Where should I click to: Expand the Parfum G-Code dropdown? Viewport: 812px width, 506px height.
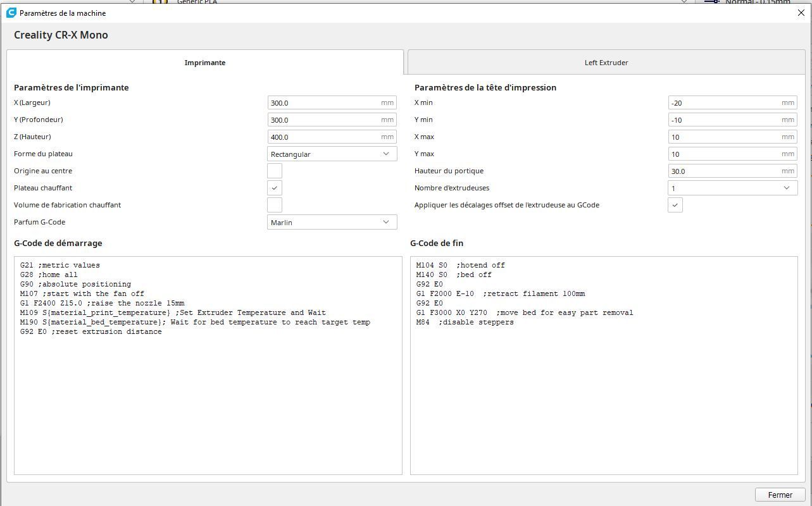click(x=332, y=222)
